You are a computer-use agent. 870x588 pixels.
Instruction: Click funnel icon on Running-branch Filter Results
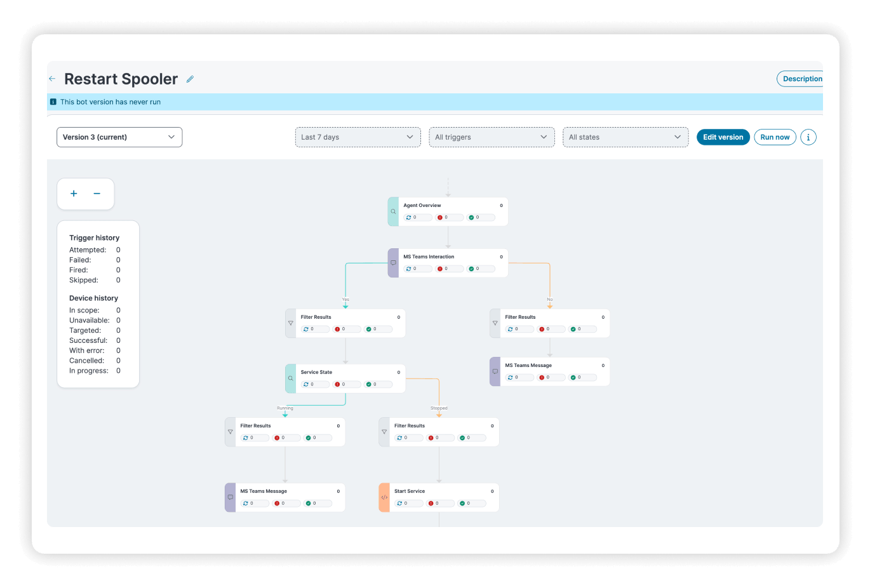[x=230, y=432]
